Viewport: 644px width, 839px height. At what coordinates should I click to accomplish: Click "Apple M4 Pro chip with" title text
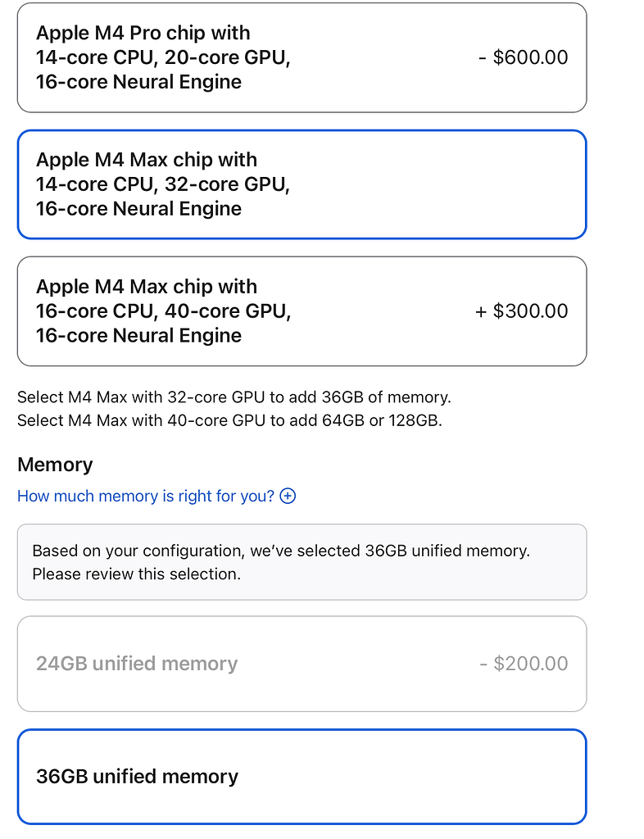pos(143,33)
